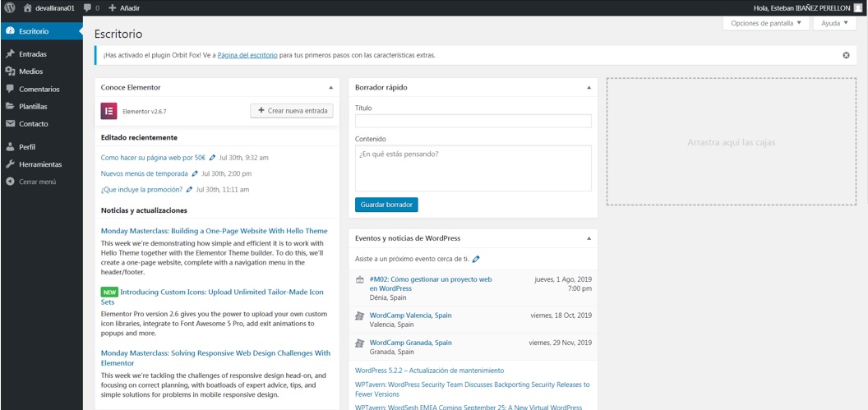Open the comments bubble in admin bar

87,7
